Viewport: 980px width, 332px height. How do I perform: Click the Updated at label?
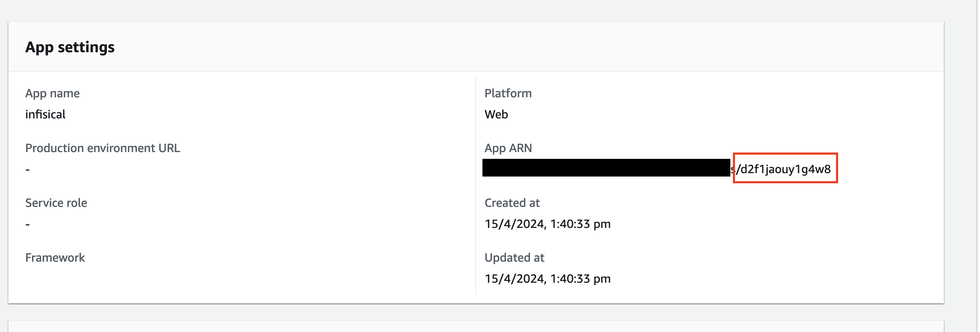[514, 257]
